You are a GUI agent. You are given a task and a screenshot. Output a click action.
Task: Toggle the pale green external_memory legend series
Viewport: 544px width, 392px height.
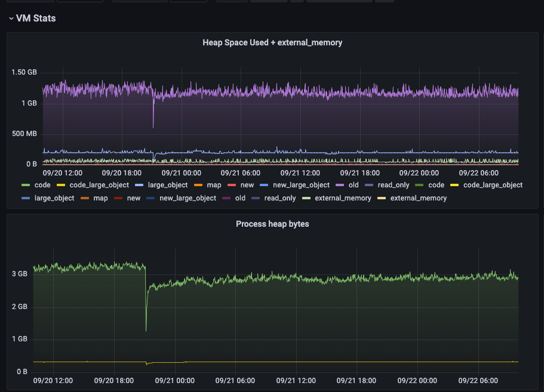[x=343, y=198]
